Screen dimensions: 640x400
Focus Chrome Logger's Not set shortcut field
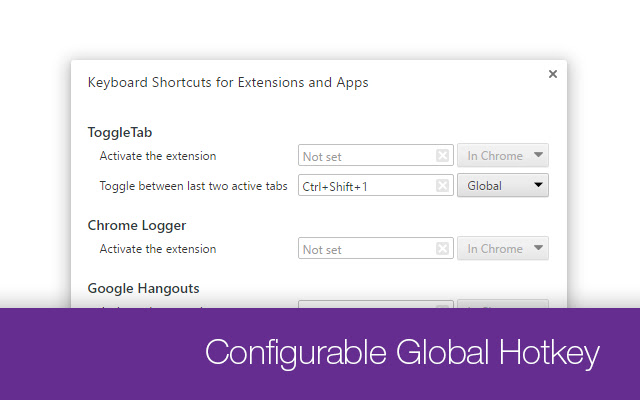[x=366, y=249]
